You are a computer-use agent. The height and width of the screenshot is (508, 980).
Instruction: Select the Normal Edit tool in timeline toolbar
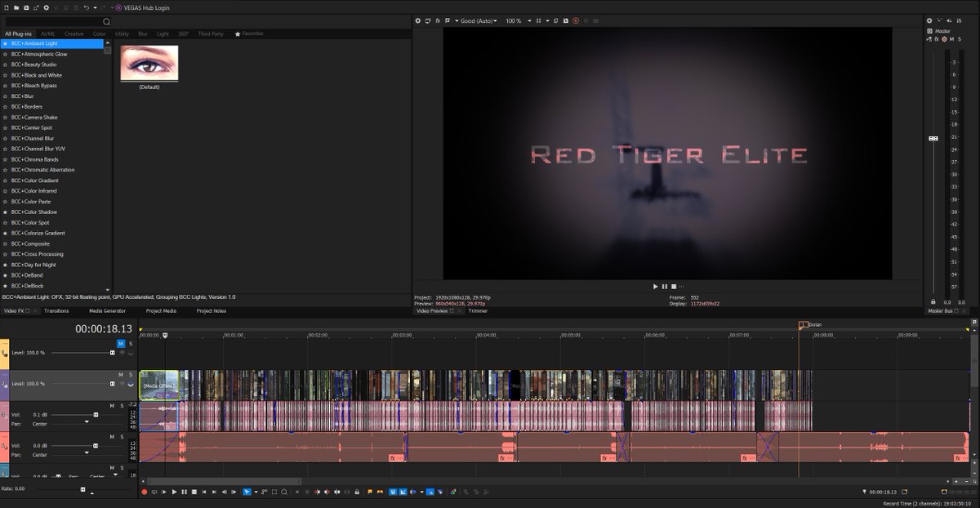(248, 492)
